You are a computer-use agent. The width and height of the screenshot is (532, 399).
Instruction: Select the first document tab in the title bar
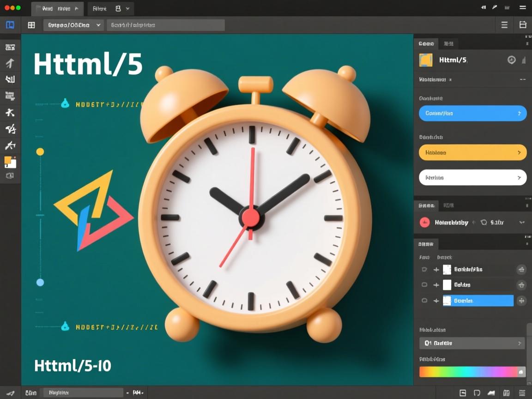click(57, 8)
